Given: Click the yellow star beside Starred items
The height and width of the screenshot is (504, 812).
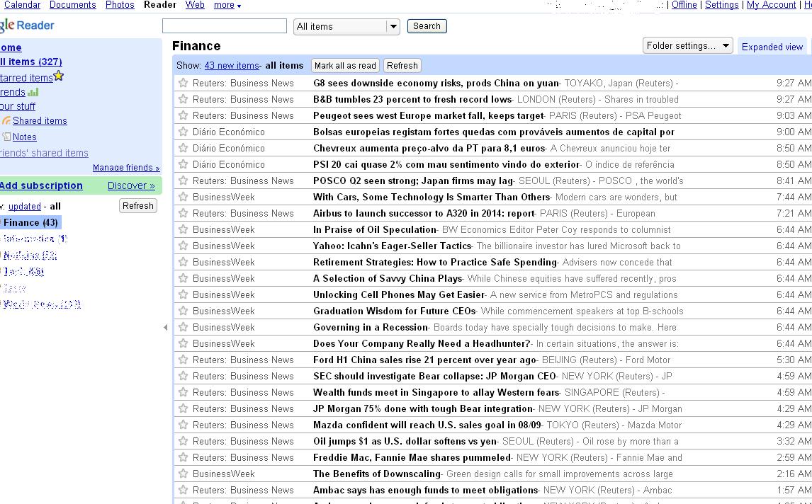Looking at the screenshot, I should point(59,76).
